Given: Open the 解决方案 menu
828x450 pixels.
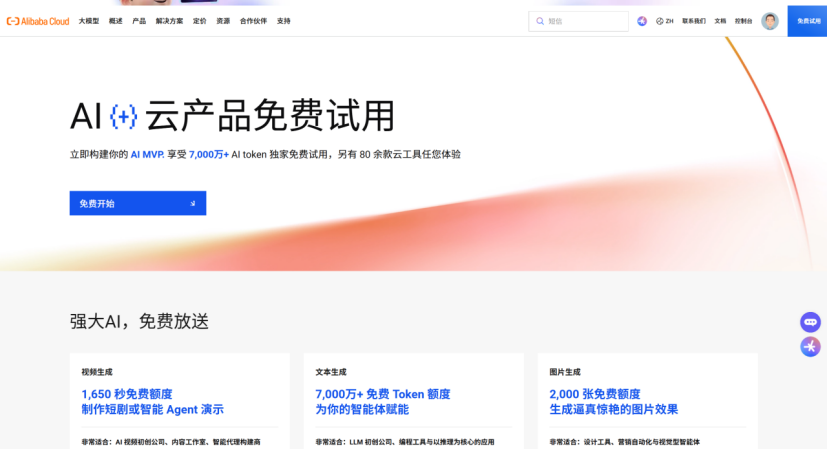Looking at the screenshot, I should point(169,21).
